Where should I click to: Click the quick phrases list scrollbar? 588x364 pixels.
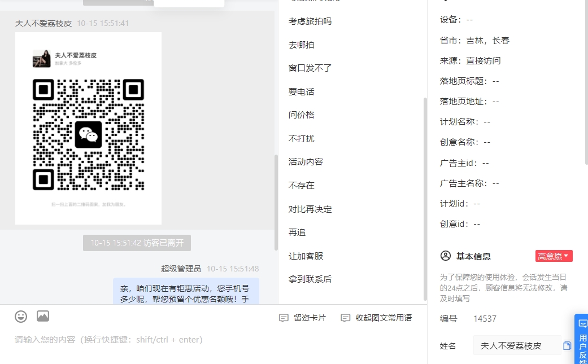click(x=425, y=199)
